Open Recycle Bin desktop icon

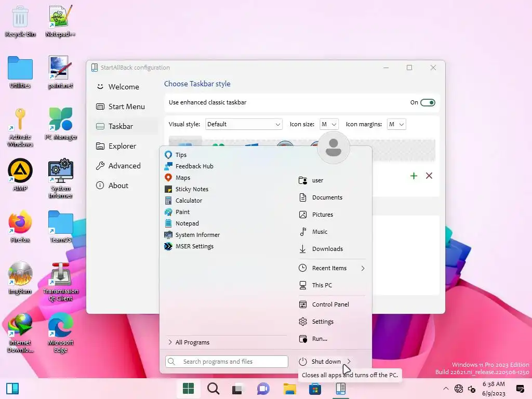tap(20, 21)
